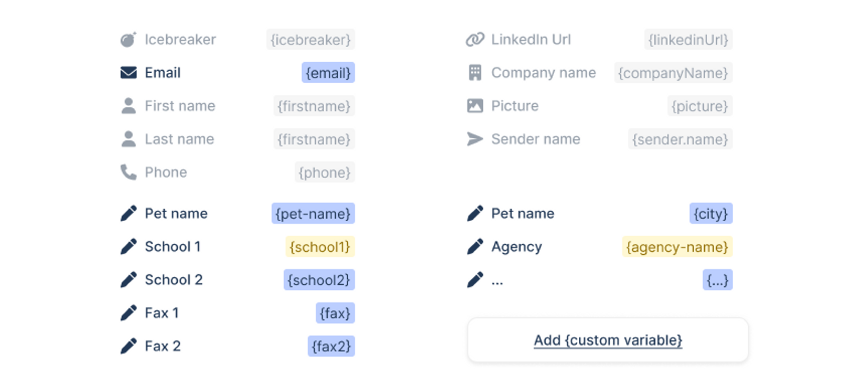Choose the yellow {agency-name} tag
The width and height of the screenshot is (868, 382).
(x=677, y=247)
